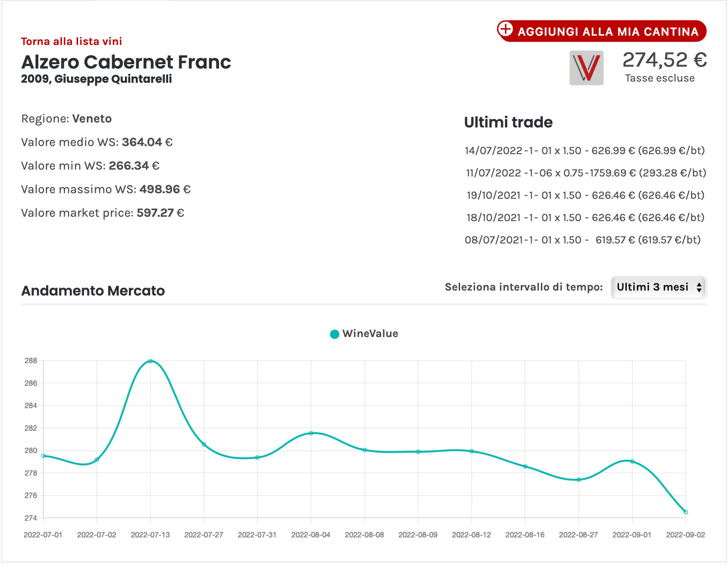The width and height of the screenshot is (728, 566).
Task: Click the 18/10/2021 trade entry
Action: tap(586, 217)
